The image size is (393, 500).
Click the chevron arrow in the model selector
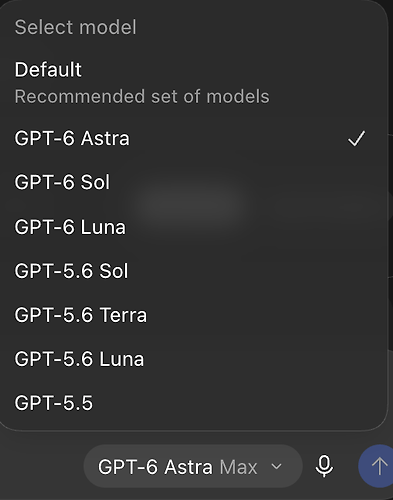pyautogui.click(x=276, y=466)
